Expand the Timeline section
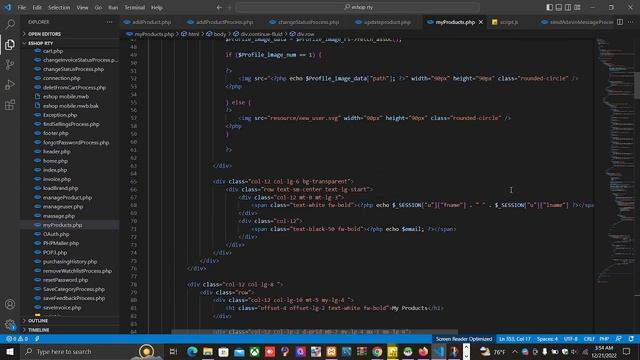Image resolution: width=640 pixels, height=360 pixels. 38,330
